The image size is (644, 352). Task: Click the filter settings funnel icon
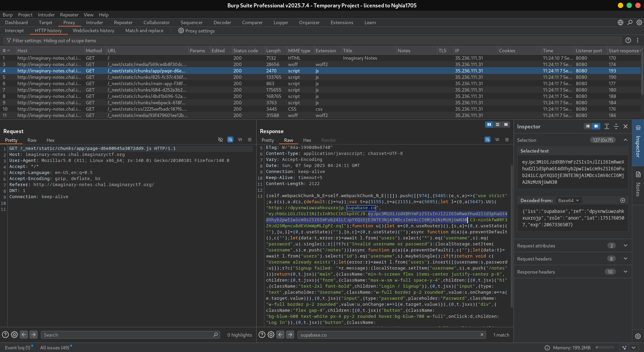pyautogui.click(x=9, y=41)
